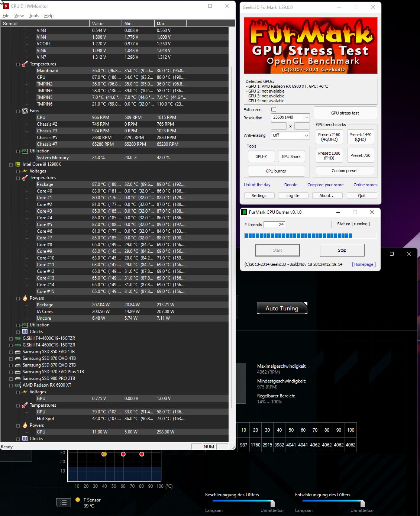Collapse the Fans tree node
The height and width of the screenshot is (516, 420).
tap(18, 111)
